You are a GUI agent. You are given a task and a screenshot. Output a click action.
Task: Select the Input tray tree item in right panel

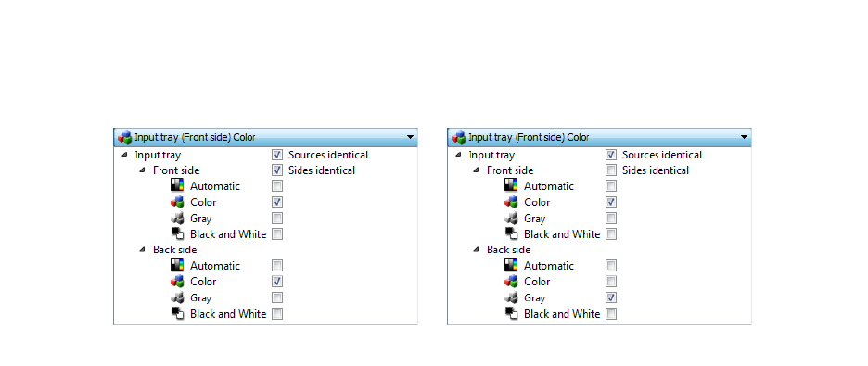pos(491,156)
